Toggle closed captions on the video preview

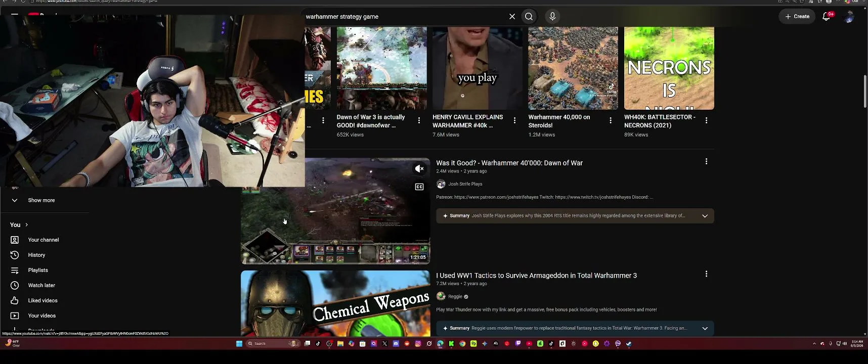click(x=419, y=187)
